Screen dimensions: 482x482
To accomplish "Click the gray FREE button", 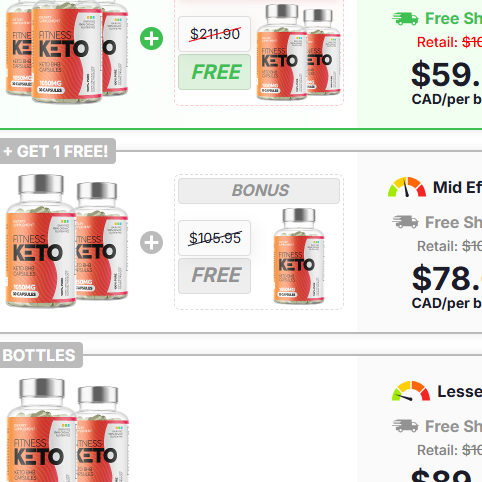I will 214,276.
